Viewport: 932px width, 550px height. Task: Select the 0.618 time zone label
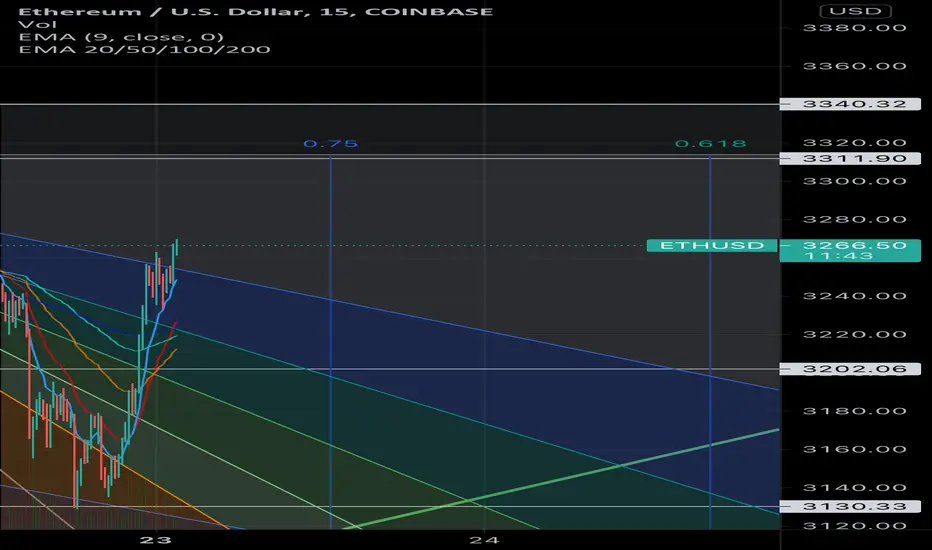(710, 143)
